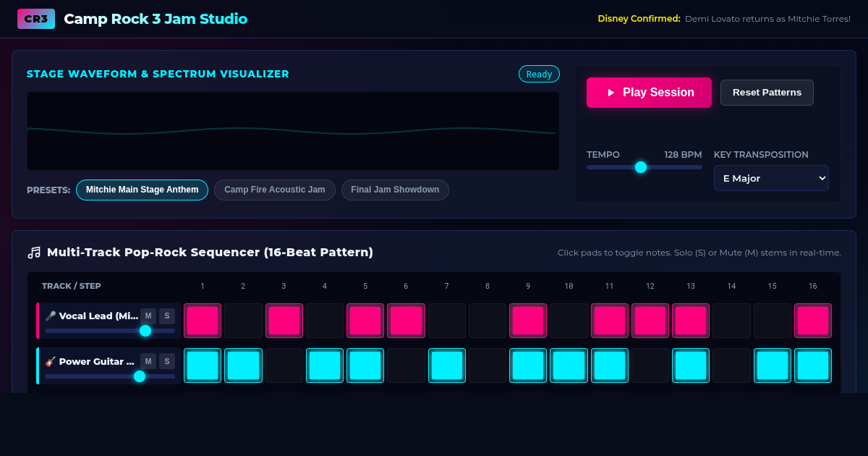
Task: Select Final Jam Showdown preset
Action: click(x=395, y=190)
